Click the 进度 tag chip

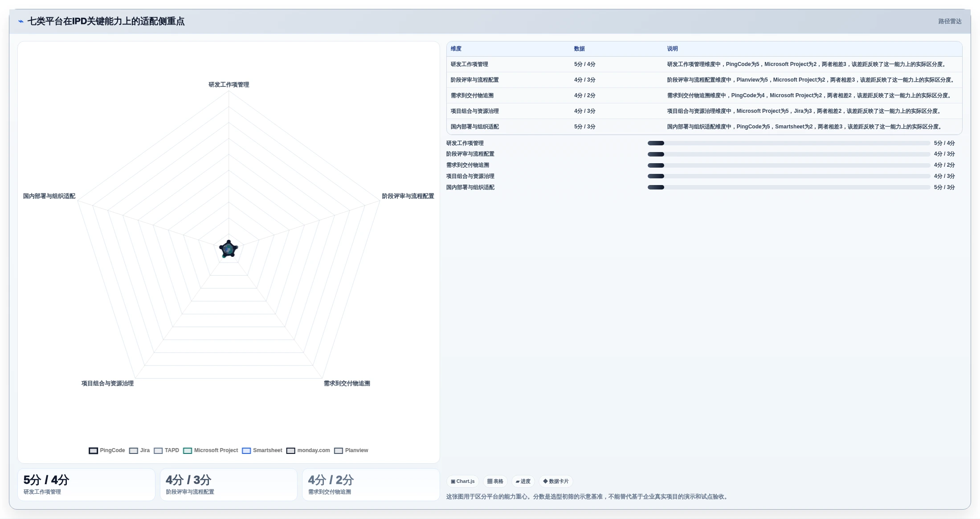point(523,482)
